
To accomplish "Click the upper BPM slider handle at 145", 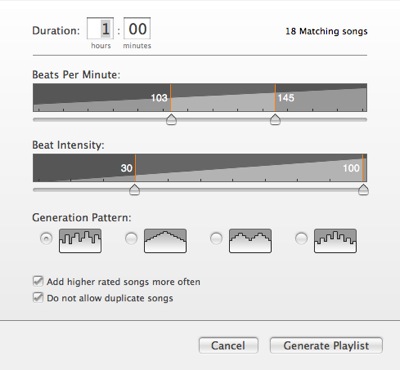I will [x=275, y=119].
